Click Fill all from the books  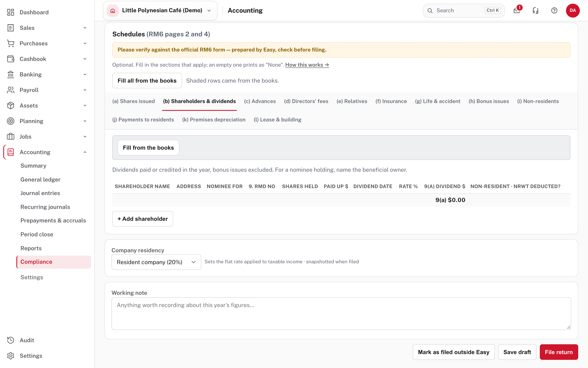pos(147,81)
